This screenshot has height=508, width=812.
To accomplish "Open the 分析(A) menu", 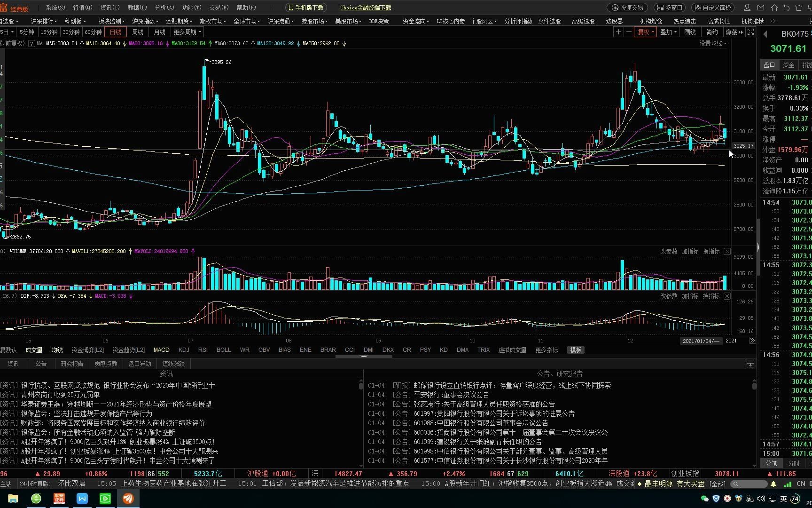I will click(x=164, y=8).
